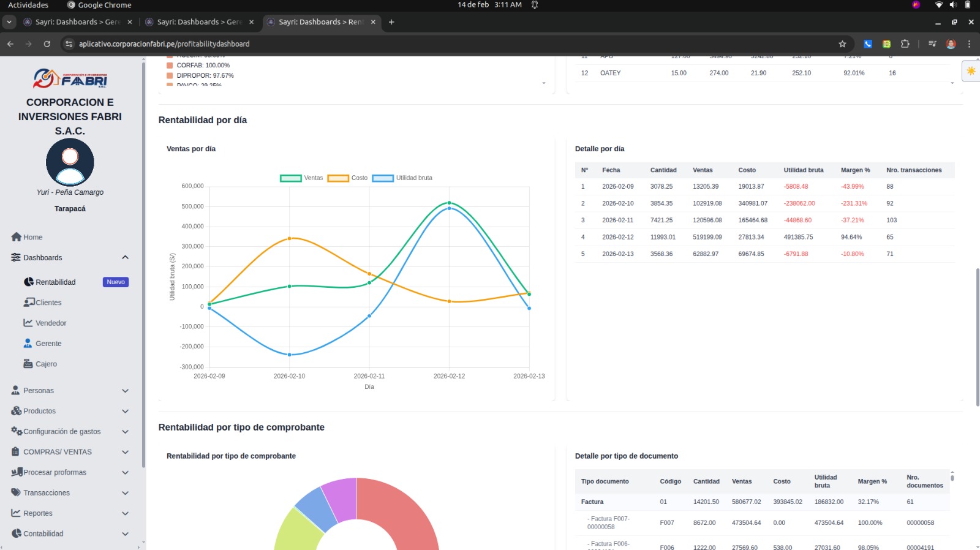
Task: Open Chrome extensions puzzle icon
Action: 905,44
